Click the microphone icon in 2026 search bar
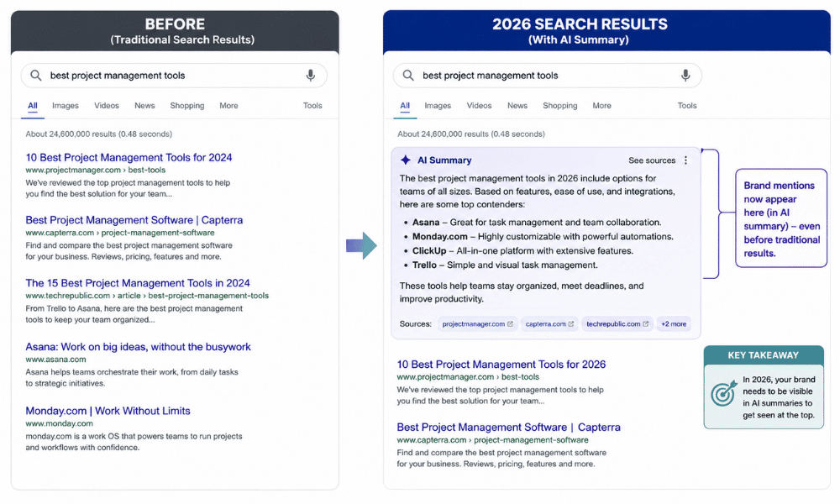Image resolution: width=840 pixels, height=504 pixels. (x=685, y=76)
